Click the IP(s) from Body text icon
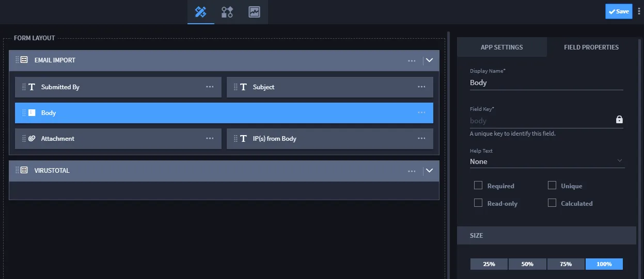The width and height of the screenshot is (644, 279). pos(243,139)
